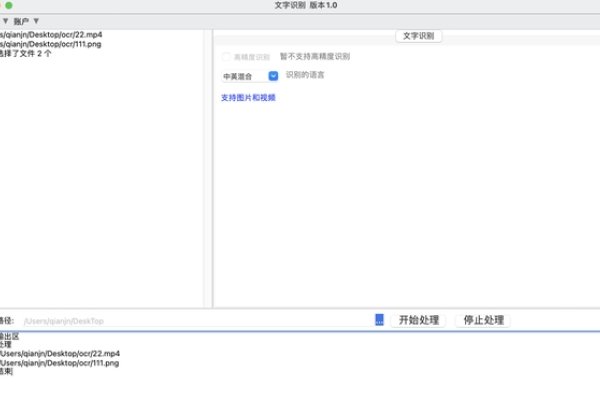The width and height of the screenshot is (600, 400).
Task: Select 22.mp4 in the file list
Action: [51, 34]
